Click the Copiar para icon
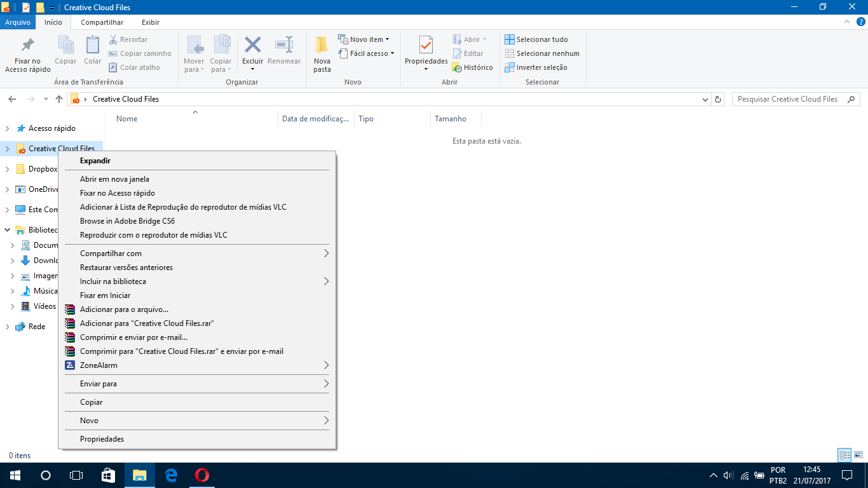This screenshot has width=868, height=488. (x=222, y=45)
